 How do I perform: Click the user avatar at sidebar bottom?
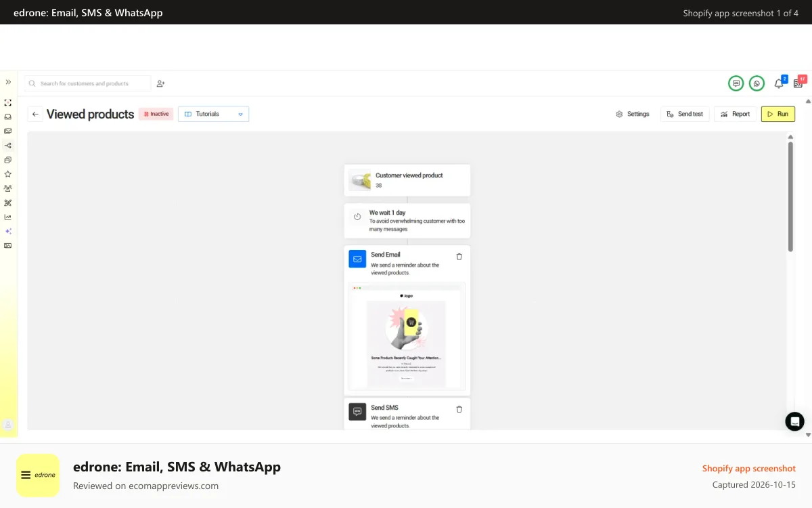(8, 425)
